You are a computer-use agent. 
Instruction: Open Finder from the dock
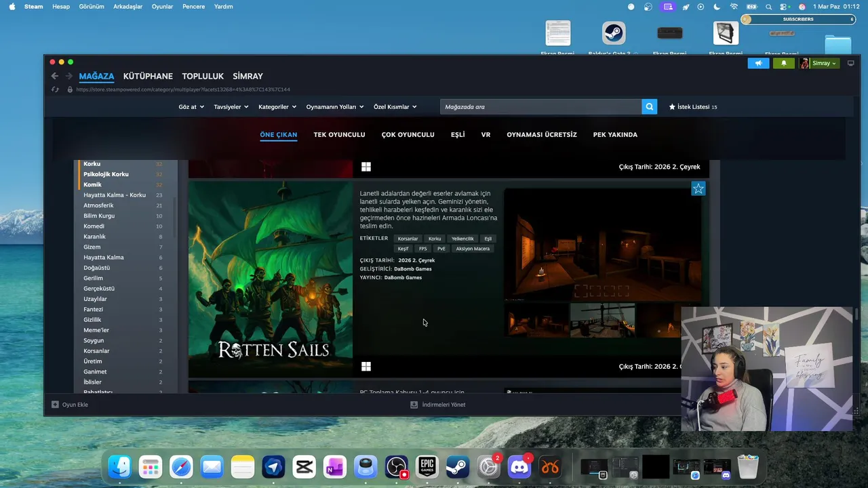click(120, 467)
